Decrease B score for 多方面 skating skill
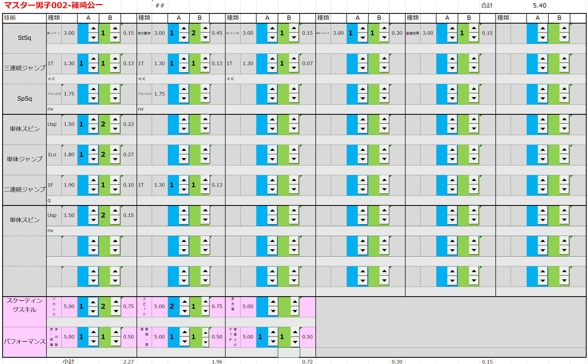 point(295,311)
